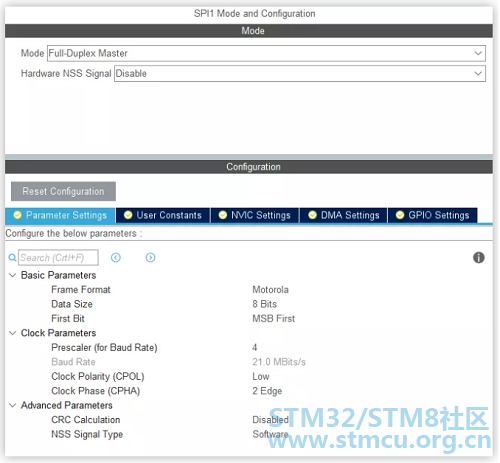The height and width of the screenshot is (463, 500).
Task: Go to next search result arrow
Action: pyautogui.click(x=150, y=258)
